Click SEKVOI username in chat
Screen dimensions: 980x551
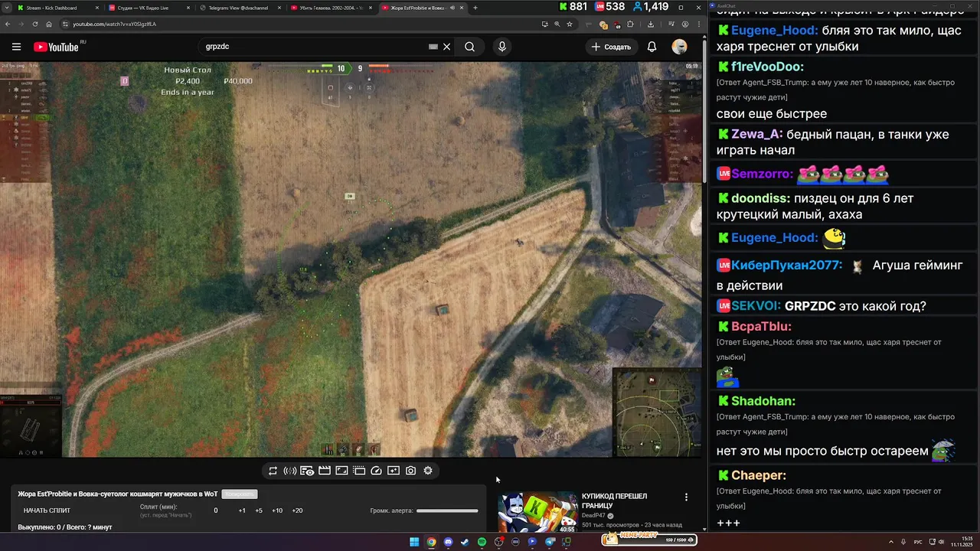[x=756, y=306]
